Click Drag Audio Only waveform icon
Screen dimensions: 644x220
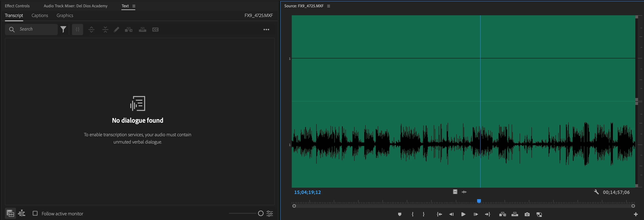[464, 192]
